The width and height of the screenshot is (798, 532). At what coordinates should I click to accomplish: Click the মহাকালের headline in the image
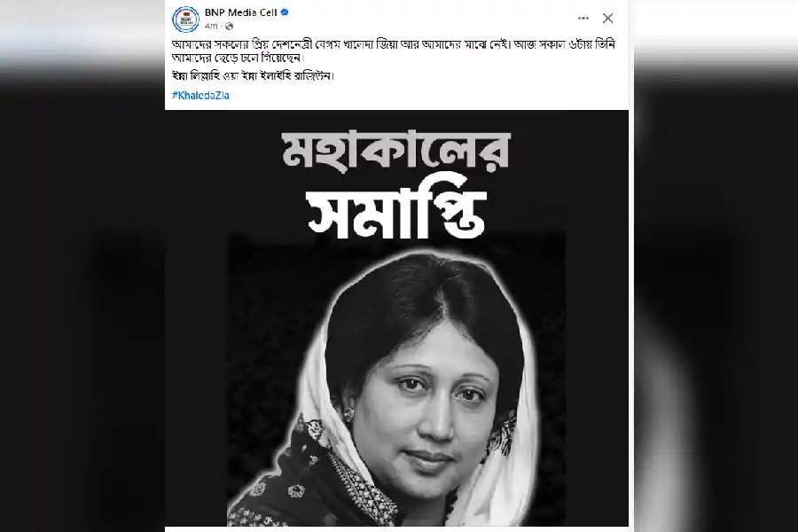pyautogui.click(x=395, y=150)
